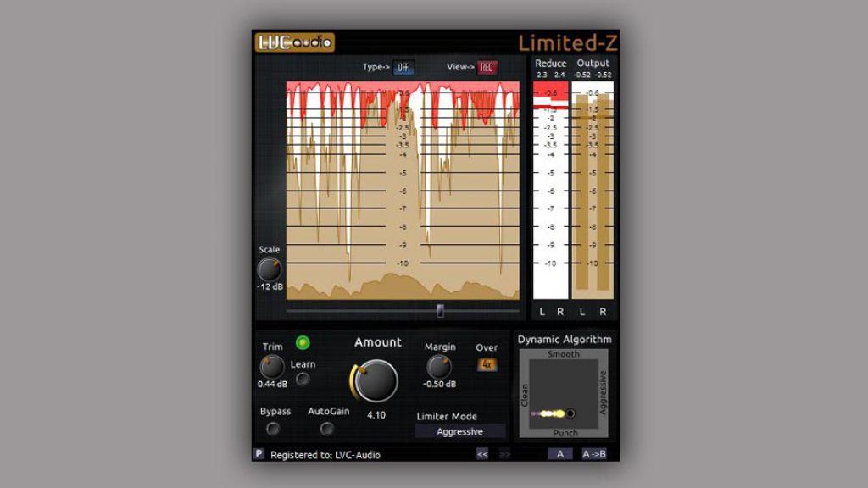Click the next preset >> button
The height and width of the screenshot is (488, 868).
(505, 454)
